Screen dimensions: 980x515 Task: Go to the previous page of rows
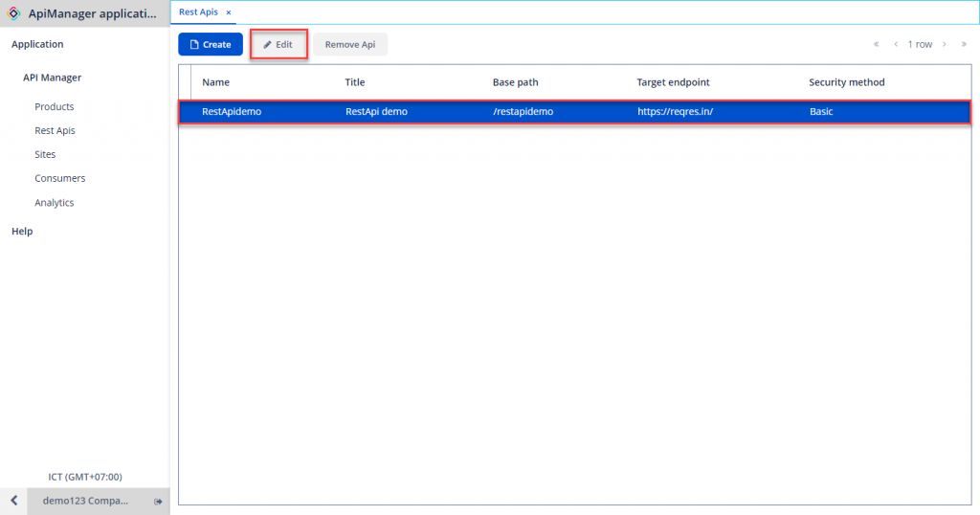click(x=896, y=44)
